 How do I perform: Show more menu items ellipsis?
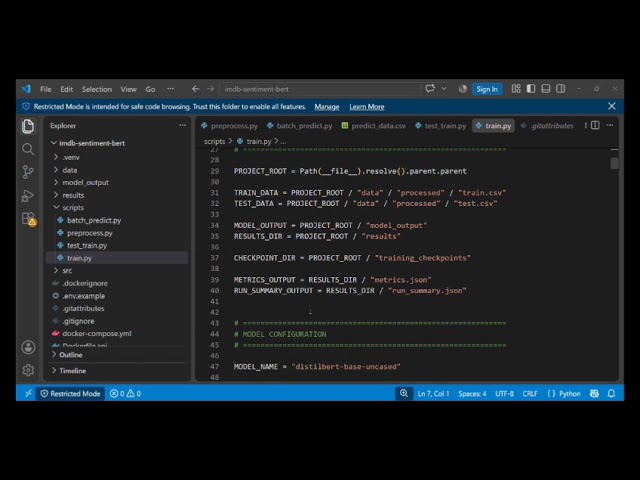[171, 89]
